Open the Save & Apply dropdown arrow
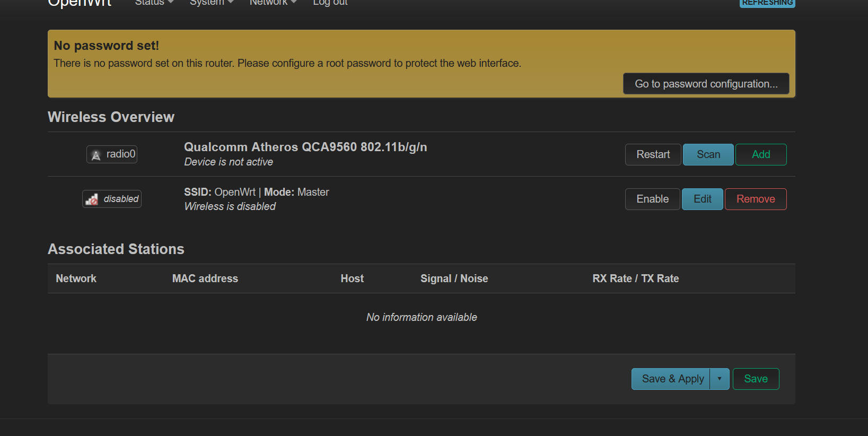The image size is (868, 436). (720, 379)
